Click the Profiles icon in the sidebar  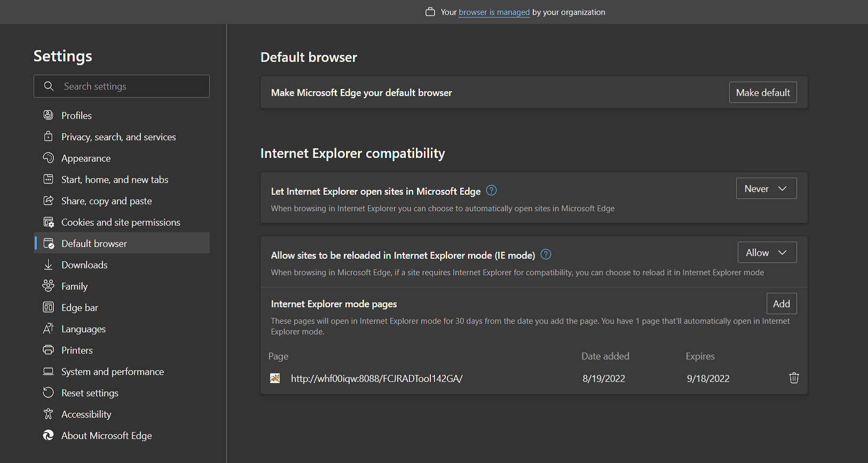(48, 115)
